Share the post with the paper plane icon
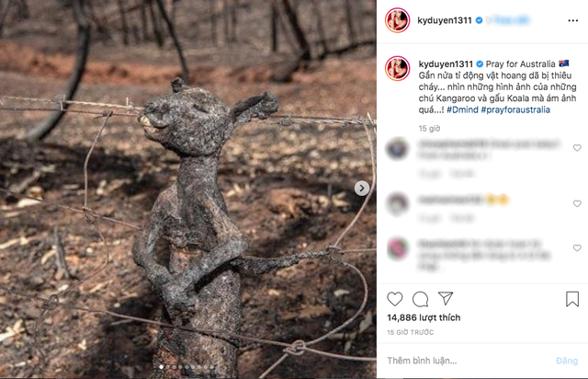588x379 pixels. (446, 299)
